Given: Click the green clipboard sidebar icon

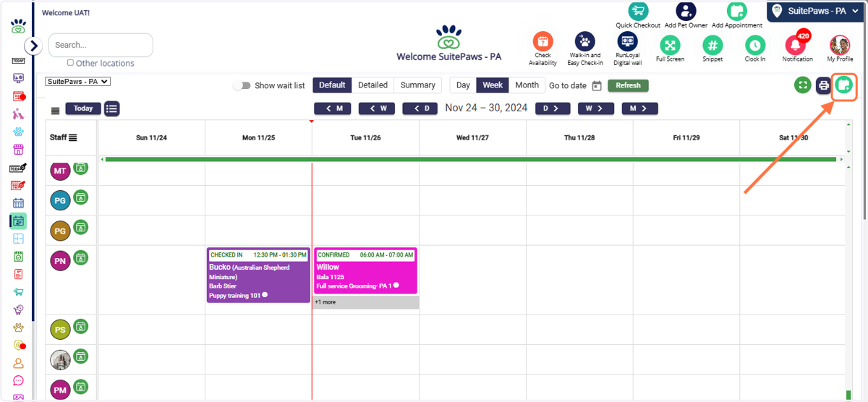Looking at the screenshot, I should pos(19,257).
